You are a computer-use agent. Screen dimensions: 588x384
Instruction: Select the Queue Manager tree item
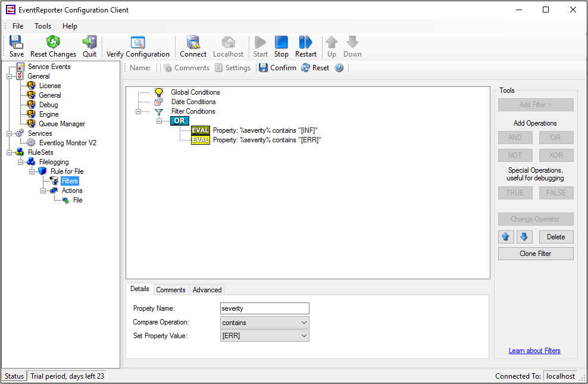(x=62, y=124)
